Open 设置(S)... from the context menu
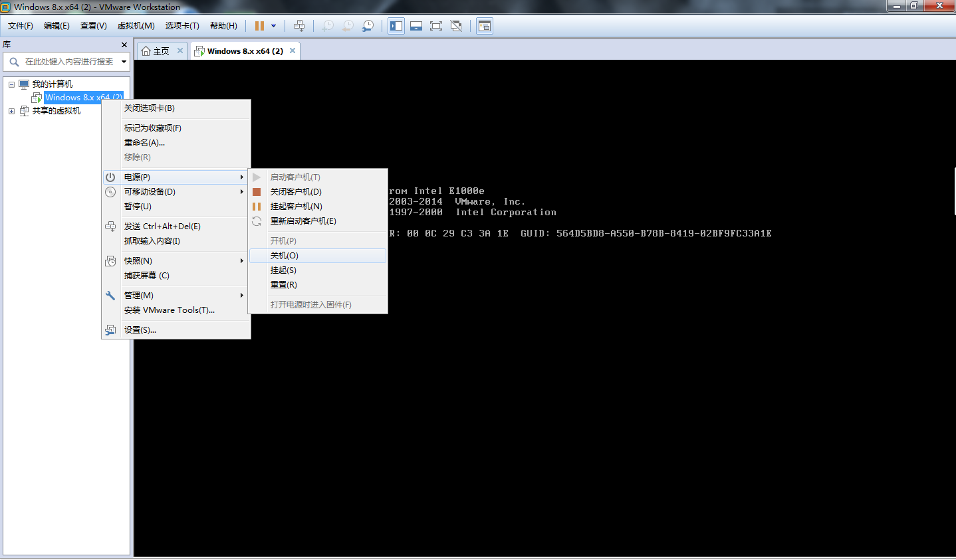Viewport: 956px width, 560px height. 140,330
